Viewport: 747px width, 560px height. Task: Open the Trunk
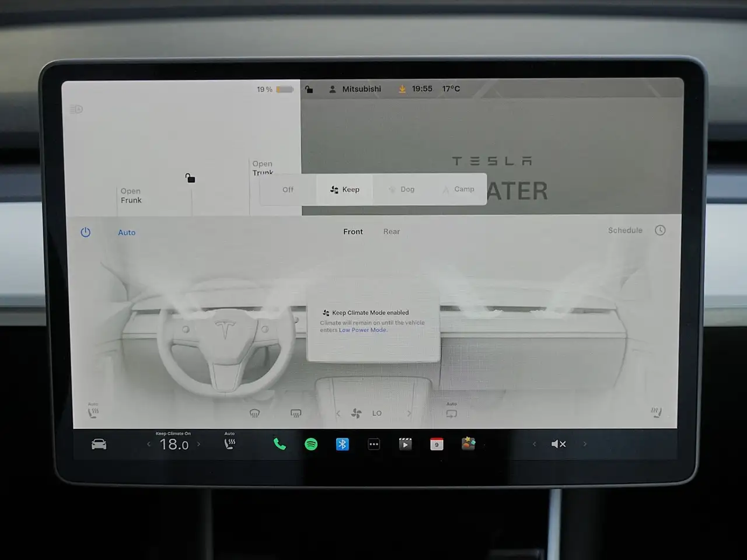[x=263, y=168]
